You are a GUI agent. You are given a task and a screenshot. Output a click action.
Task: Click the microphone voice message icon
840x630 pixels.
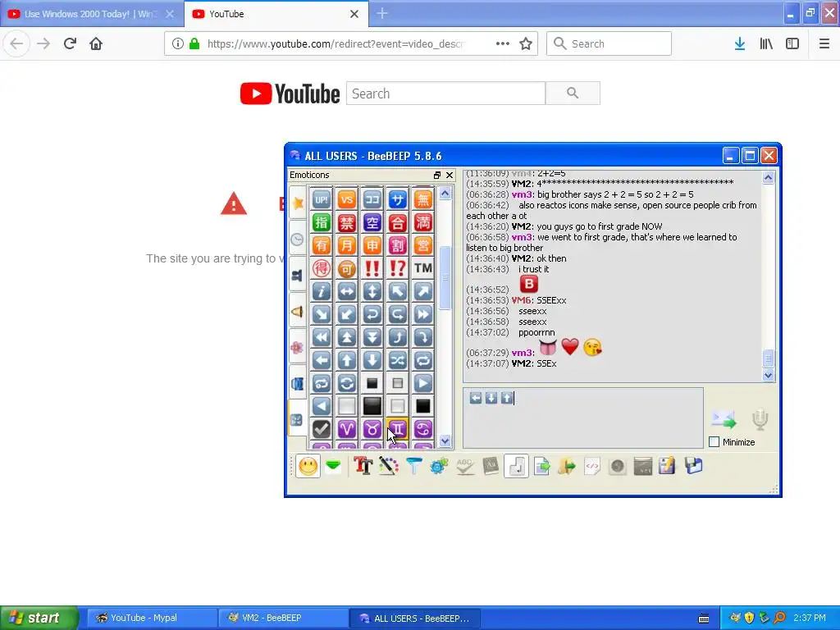[760, 420]
